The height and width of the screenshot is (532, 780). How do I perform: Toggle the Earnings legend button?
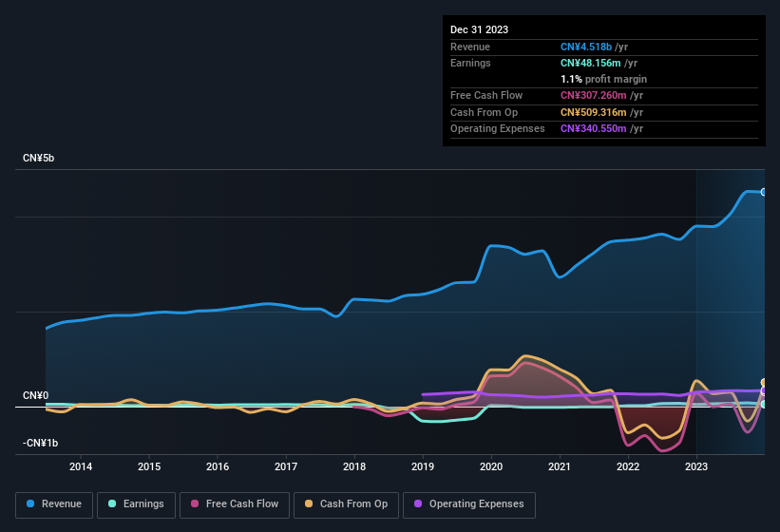point(136,504)
